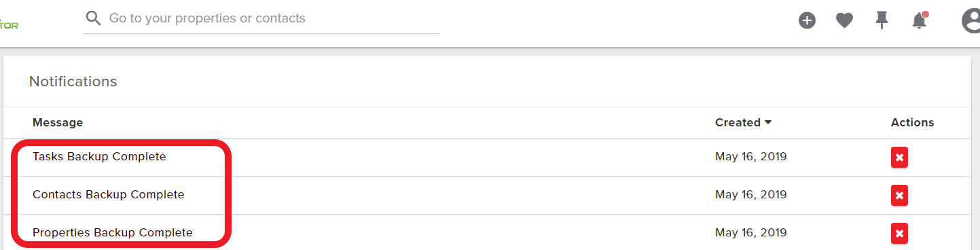Open Tasks Backup Complete message
This screenshot has width=980, height=250.
99,157
